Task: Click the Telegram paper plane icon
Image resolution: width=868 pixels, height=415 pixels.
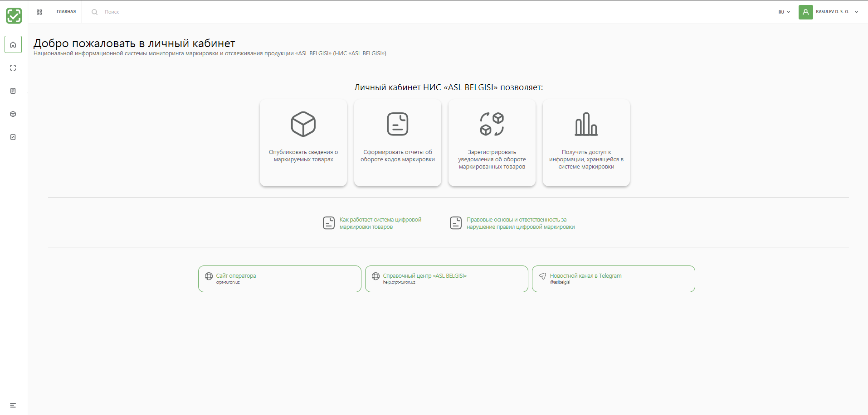Action: [543, 276]
